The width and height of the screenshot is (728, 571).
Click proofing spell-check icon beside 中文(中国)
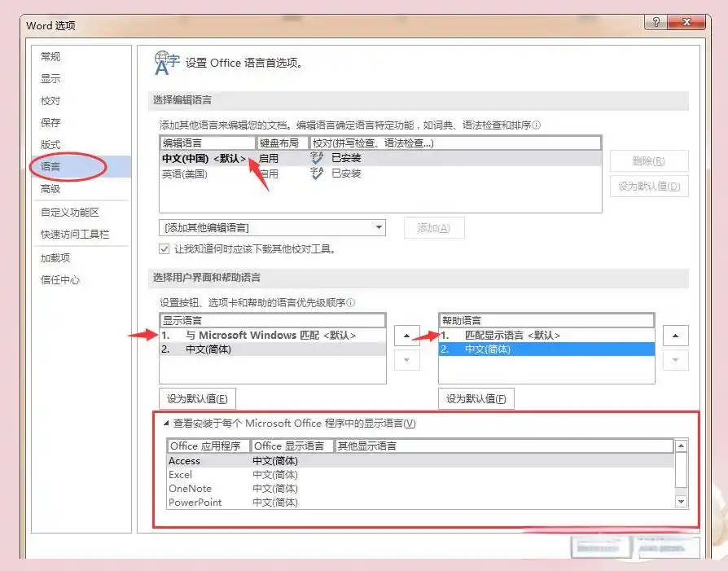(317, 157)
